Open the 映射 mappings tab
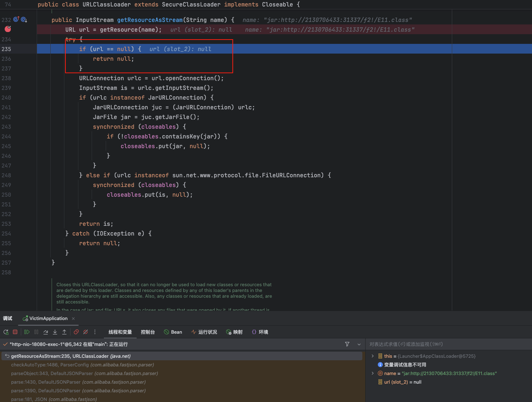Screen dimensions: 532x402 234,332
